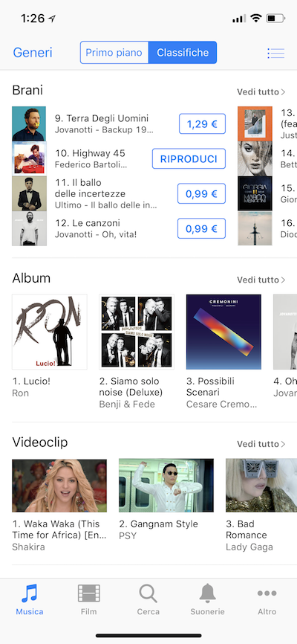Open the Cerca search icon
This screenshot has width=297, height=644.
click(x=148, y=593)
